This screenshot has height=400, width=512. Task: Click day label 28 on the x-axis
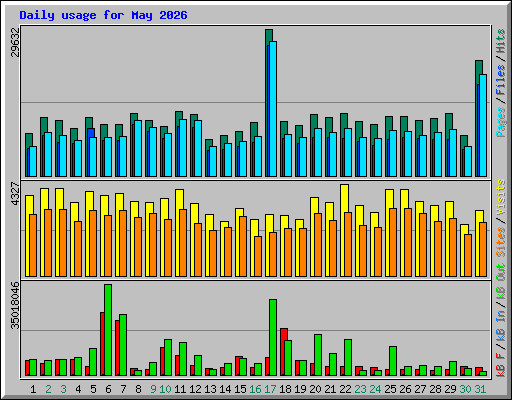(x=435, y=389)
